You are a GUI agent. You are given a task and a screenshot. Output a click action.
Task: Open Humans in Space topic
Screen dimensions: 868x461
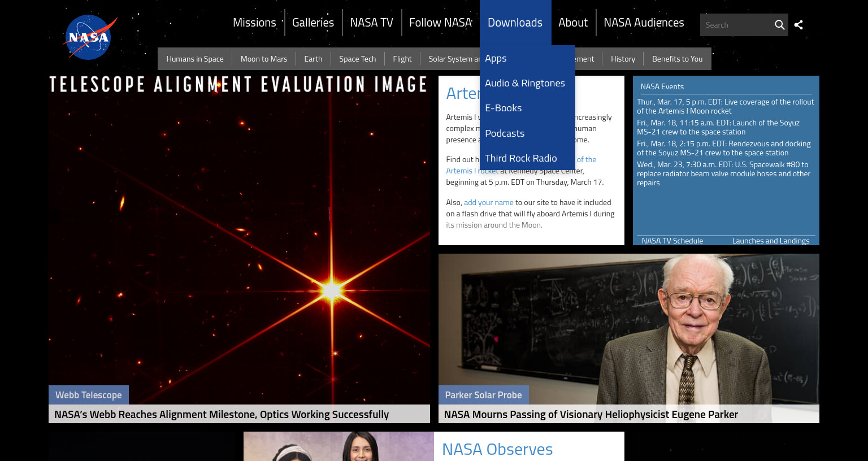pos(195,59)
